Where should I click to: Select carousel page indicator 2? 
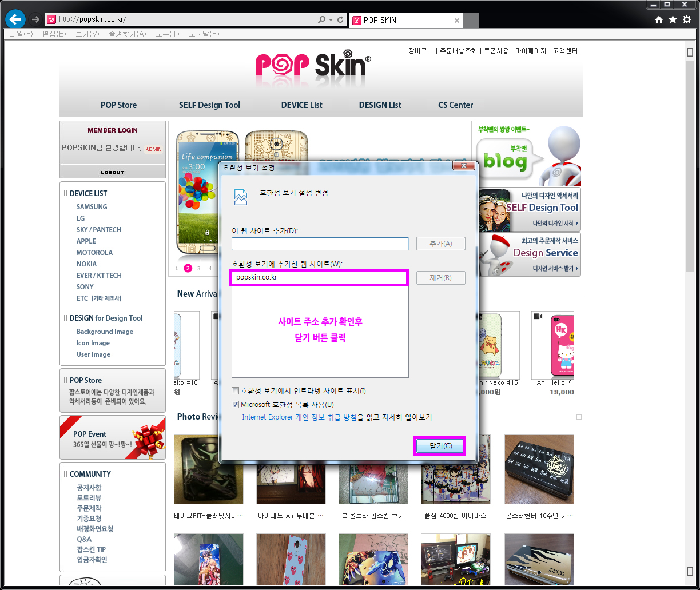tap(188, 268)
